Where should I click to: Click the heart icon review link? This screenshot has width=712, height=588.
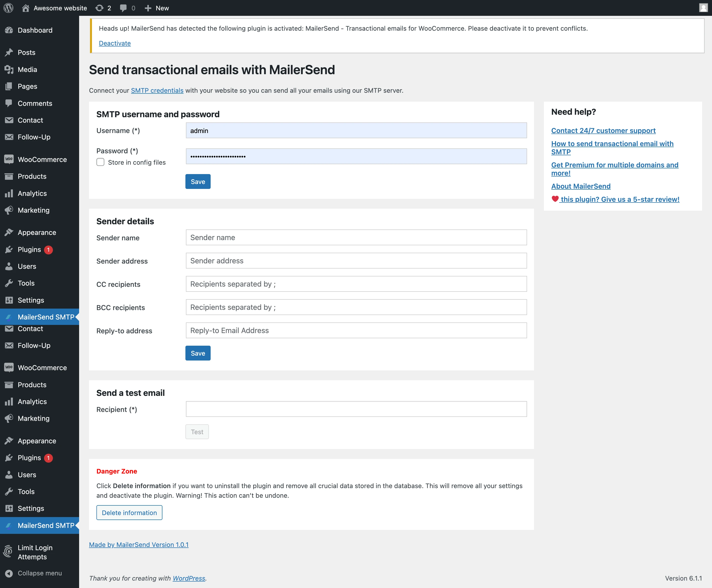[555, 199]
